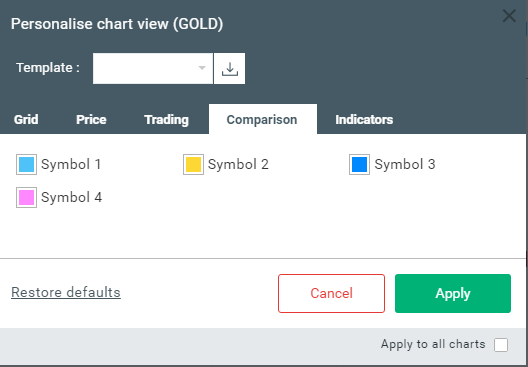Click the 'Symbol 4' text label
The image size is (528, 367).
tap(71, 197)
